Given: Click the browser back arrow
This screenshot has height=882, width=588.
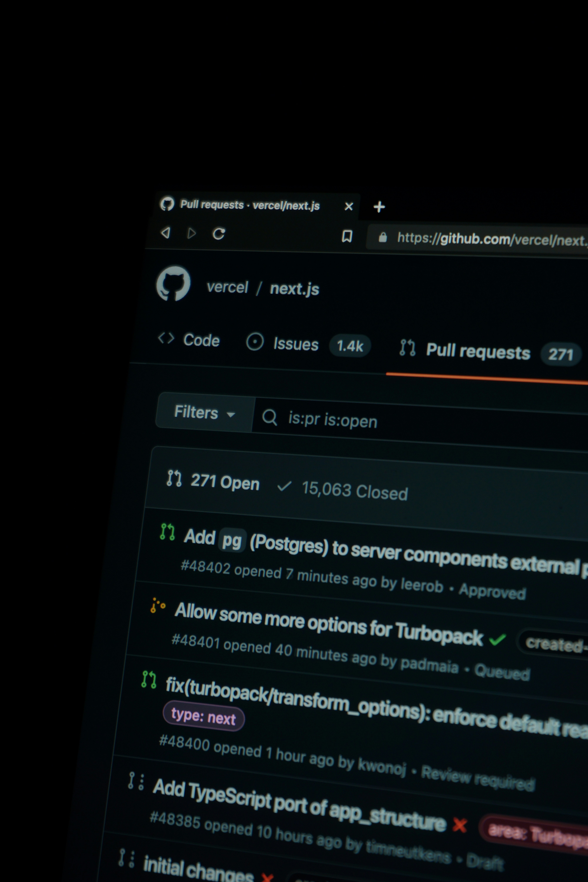Looking at the screenshot, I should pyautogui.click(x=166, y=233).
